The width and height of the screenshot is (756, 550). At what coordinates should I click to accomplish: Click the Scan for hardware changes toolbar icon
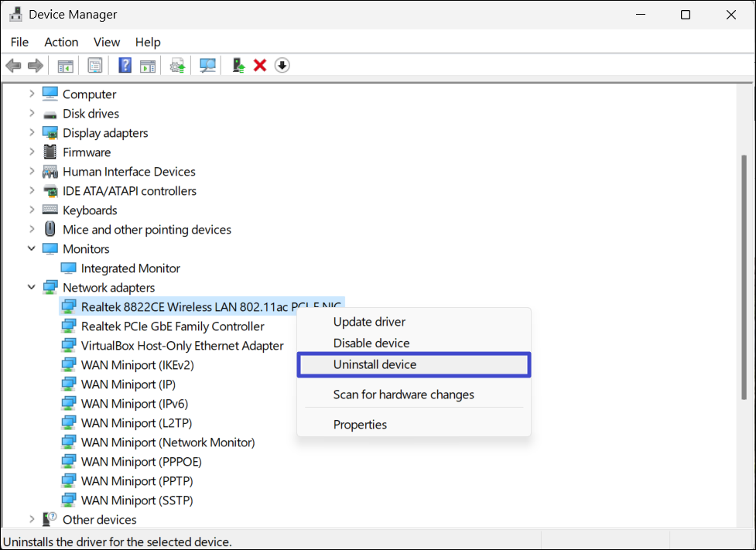pyautogui.click(x=207, y=66)
